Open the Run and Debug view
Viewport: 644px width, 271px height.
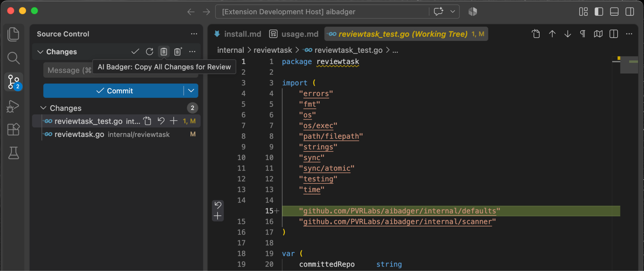pyautogui.click(x=13, y=106)
